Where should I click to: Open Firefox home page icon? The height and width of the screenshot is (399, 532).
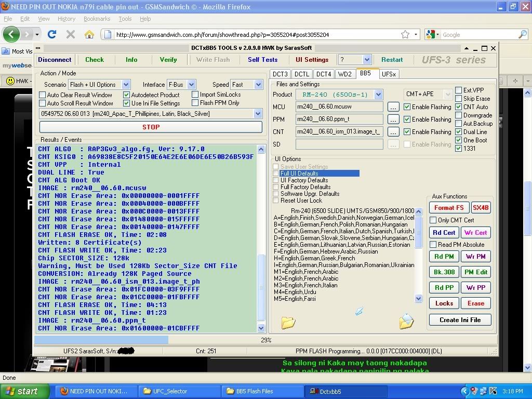point(89,34)
